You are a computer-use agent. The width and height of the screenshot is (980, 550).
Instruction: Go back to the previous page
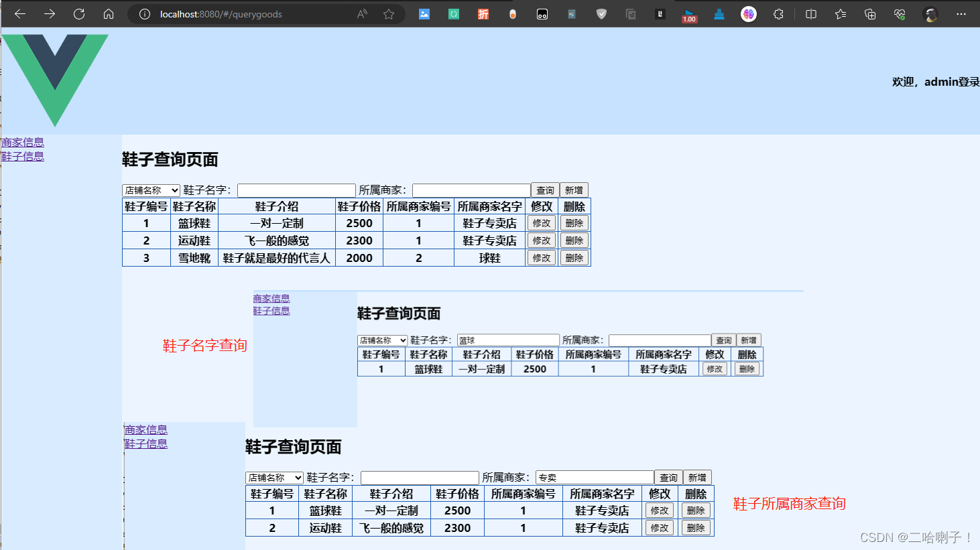[20, 14]
